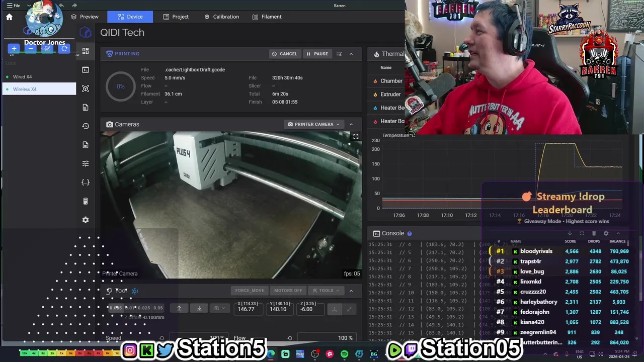This screenshot has height=362, width=644.
Task: Go to the Home icon
Action: click(9, 17)
